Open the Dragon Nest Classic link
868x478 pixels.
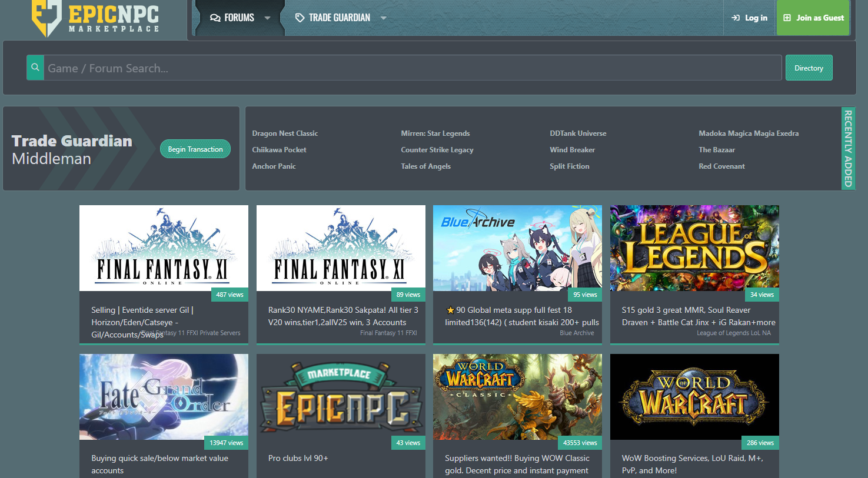285,133
